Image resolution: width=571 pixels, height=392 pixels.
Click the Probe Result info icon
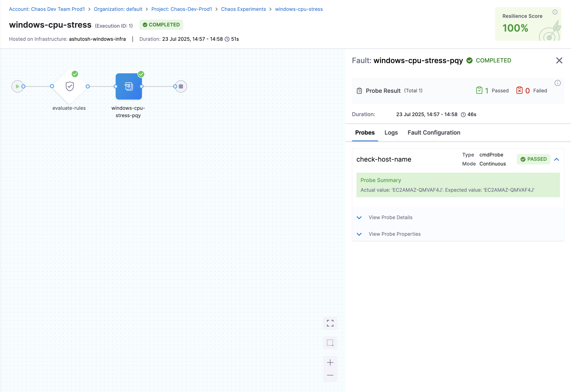[x=557, y=83]
